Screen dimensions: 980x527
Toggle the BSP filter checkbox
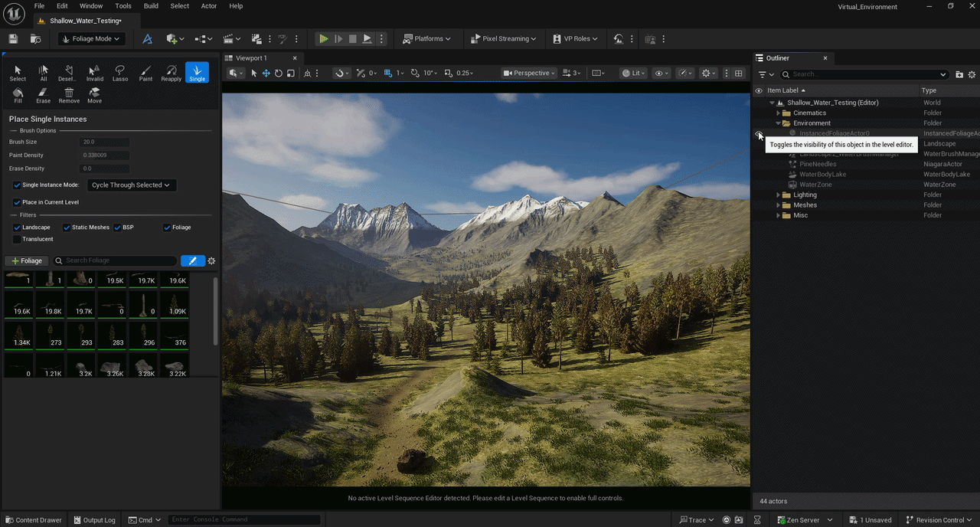pos(117,227)
